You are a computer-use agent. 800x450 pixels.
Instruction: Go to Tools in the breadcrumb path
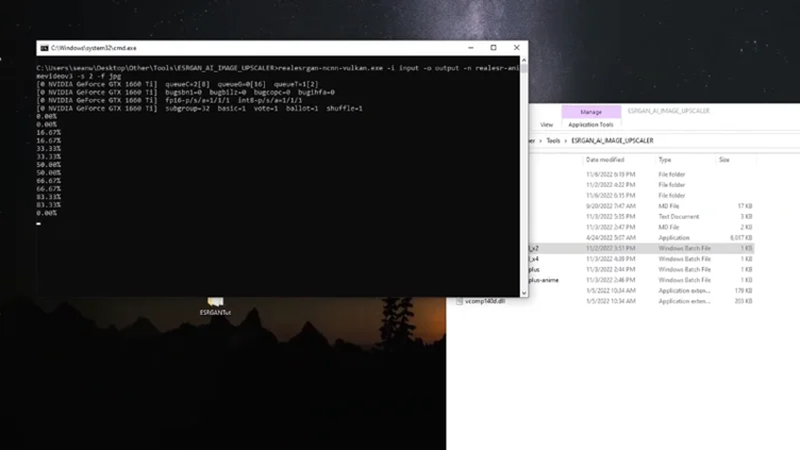(553, 141)
